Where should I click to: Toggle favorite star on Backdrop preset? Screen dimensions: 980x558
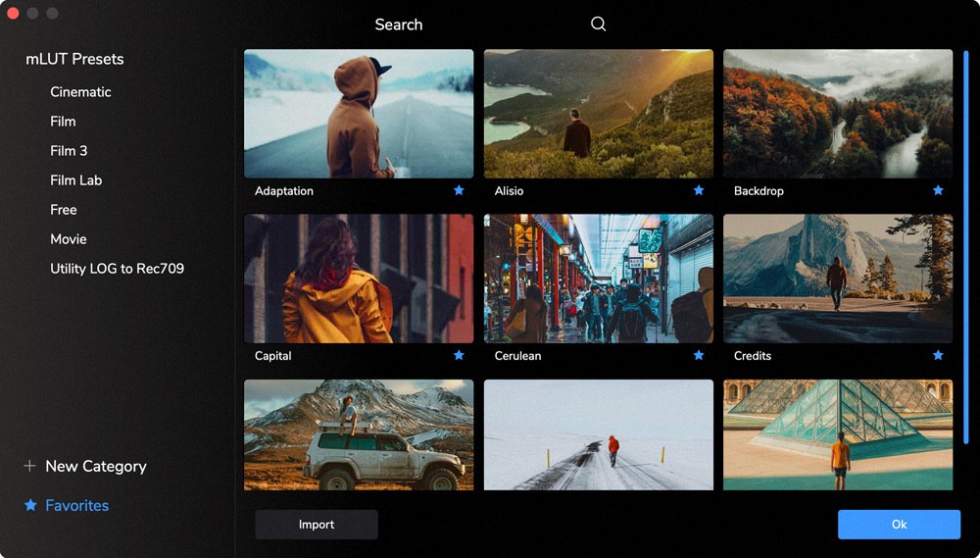point(938,190)
